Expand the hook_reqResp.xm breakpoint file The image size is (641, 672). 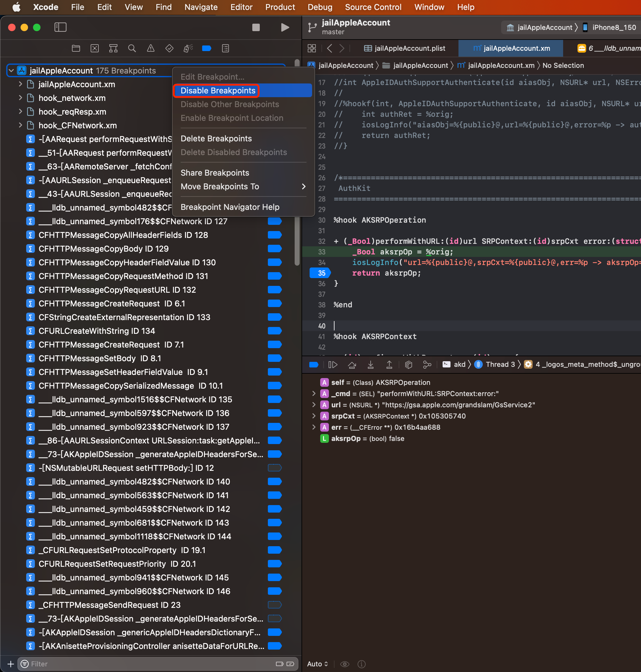click(x=21, y=111)
